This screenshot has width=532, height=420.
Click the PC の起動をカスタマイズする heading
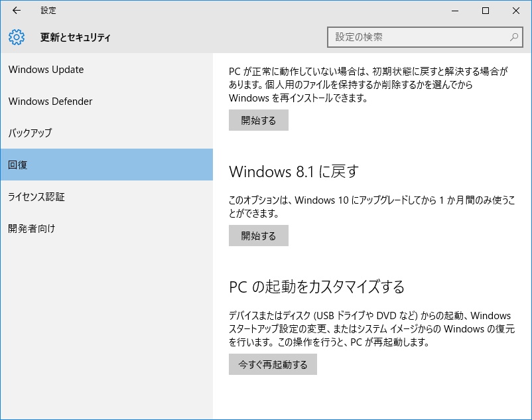click(x=316, y=287)
